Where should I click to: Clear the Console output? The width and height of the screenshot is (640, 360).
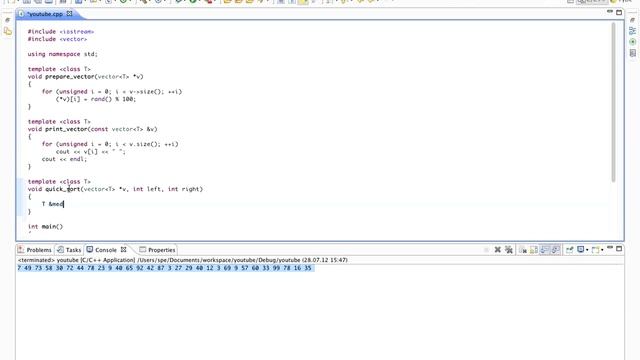523,250
